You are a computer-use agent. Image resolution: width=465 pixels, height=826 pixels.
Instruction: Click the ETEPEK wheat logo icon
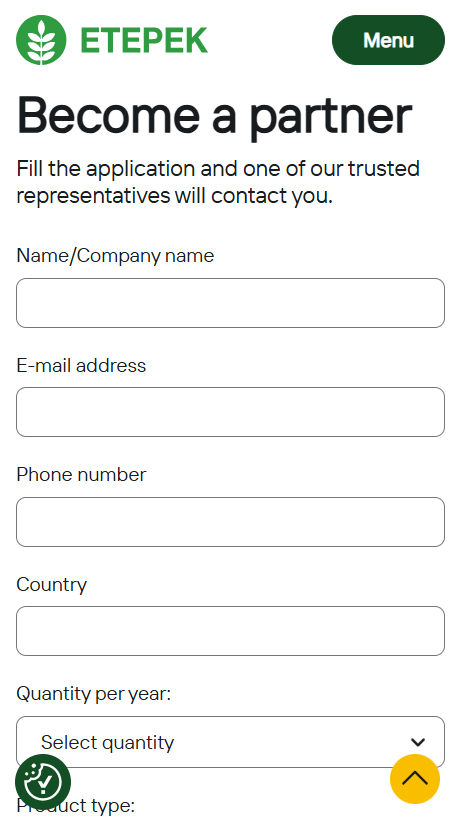(41, 40)
